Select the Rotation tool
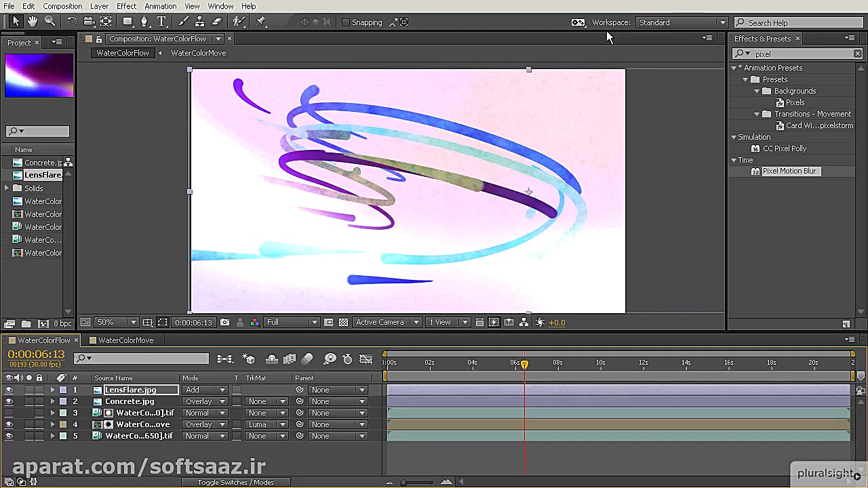Viewport: 868px width, 488px height. click(x=72, y=22)
